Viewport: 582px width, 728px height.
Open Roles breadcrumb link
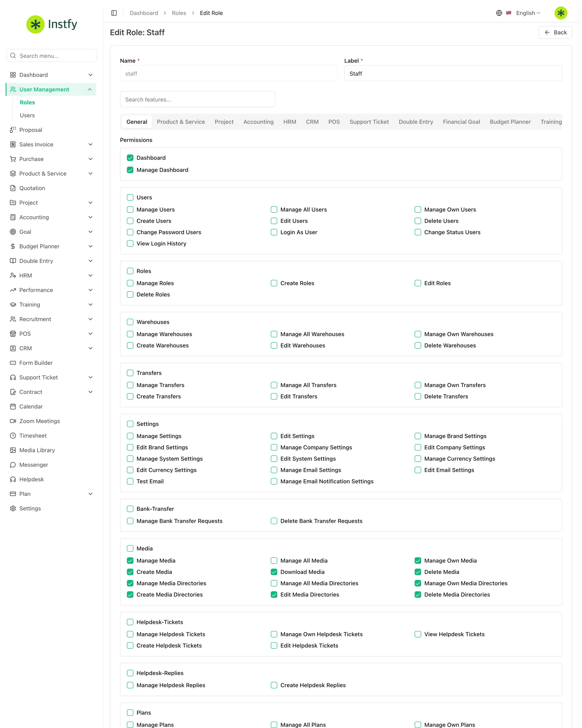[179, 13]
